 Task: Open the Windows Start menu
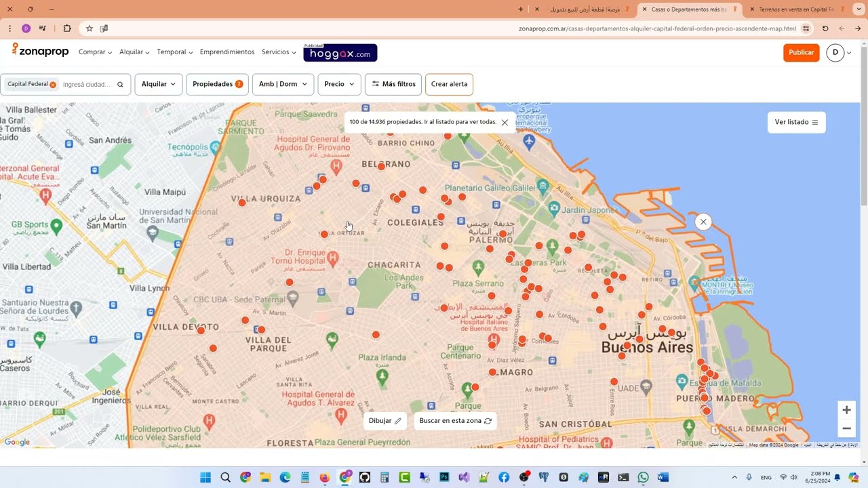205,477
